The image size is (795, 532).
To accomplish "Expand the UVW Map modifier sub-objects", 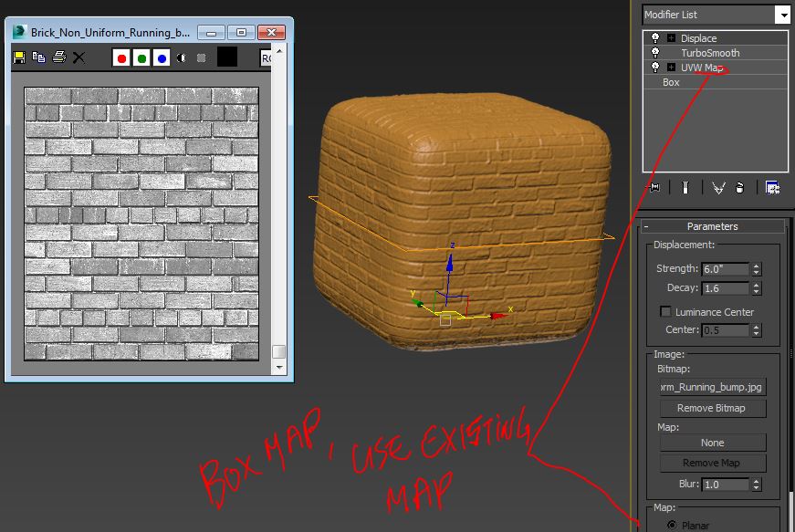I will [x=671, y=68].
